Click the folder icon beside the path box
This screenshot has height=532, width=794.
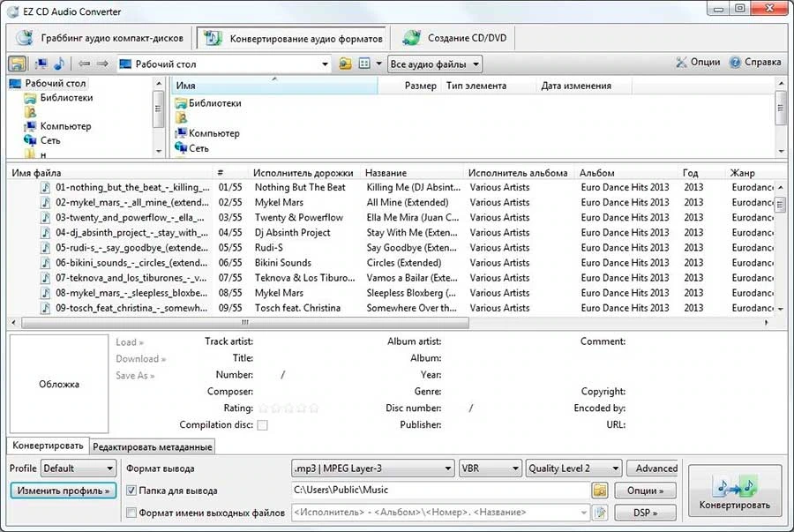[345, 64]
